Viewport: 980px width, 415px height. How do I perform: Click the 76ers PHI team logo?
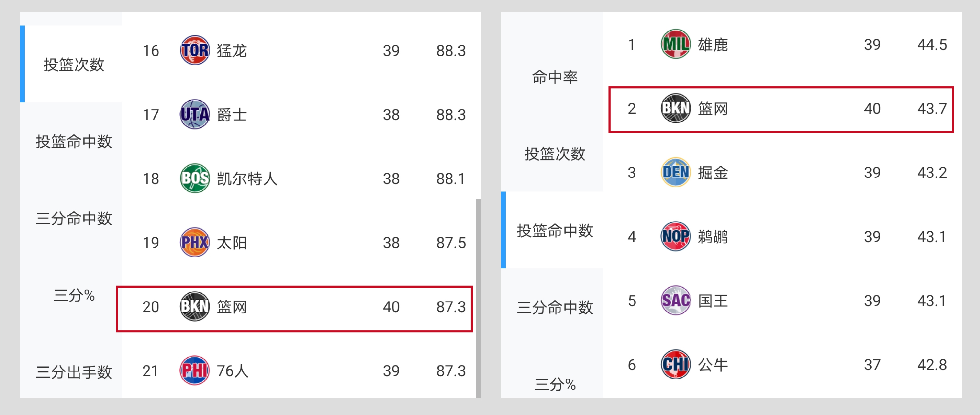(194, 370)
